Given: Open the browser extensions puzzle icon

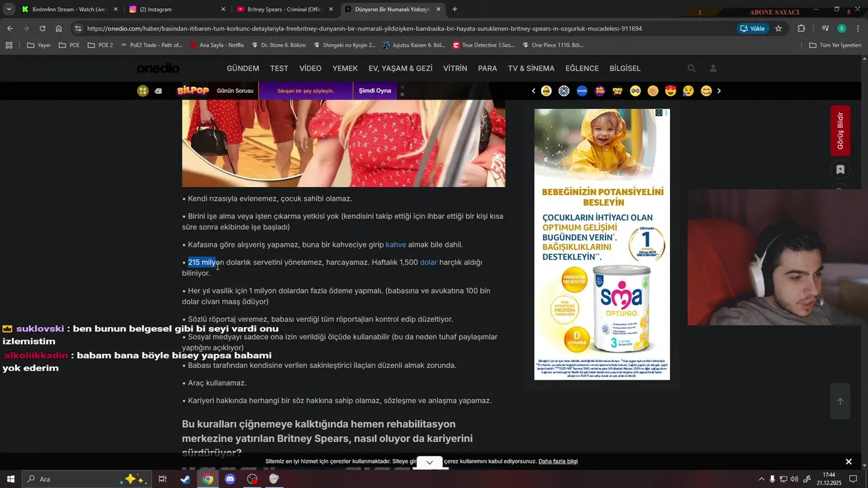Looking at the screenshot, I should point(801,28).
